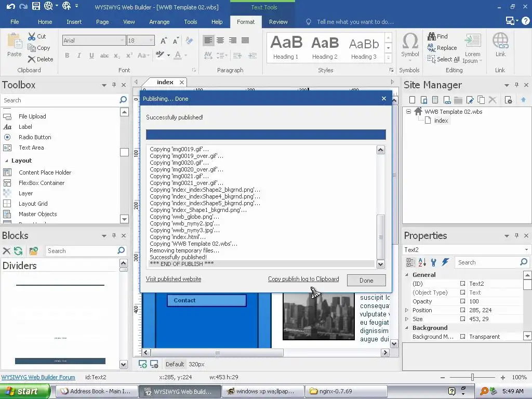Image resolution: width=532 pixels, height=399 pixels.
Task: Click the Save disk icon
Action: coord(36,6)
